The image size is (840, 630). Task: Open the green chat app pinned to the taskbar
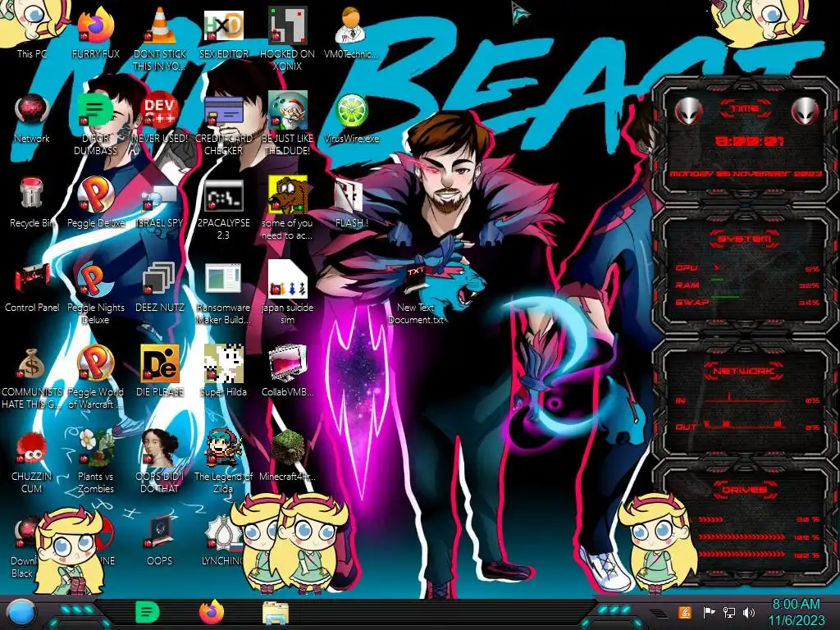[148, 612]
